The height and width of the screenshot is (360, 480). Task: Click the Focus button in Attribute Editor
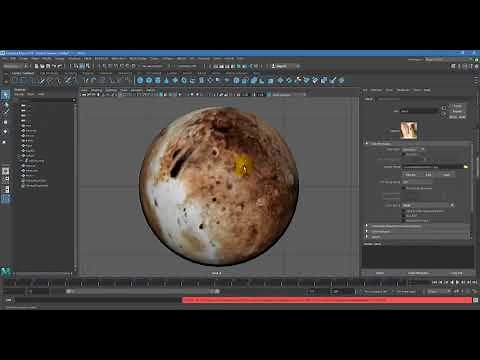(x=457, y=106)
